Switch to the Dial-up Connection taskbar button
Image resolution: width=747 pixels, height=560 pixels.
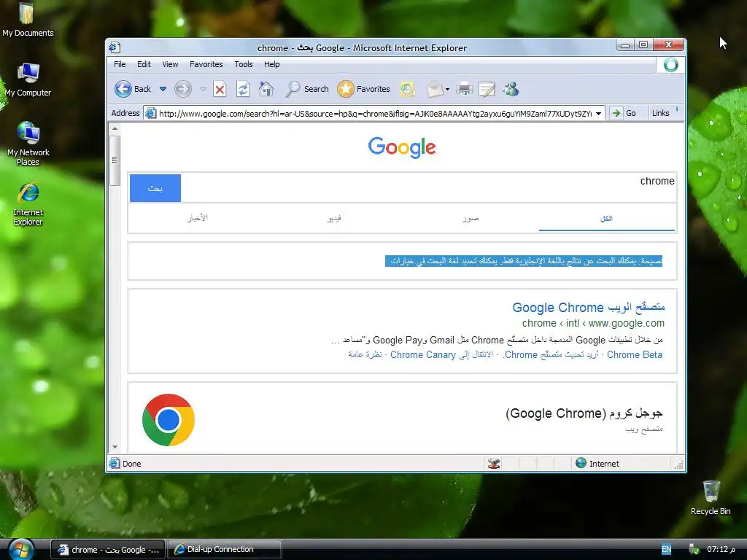pos(225,549)
